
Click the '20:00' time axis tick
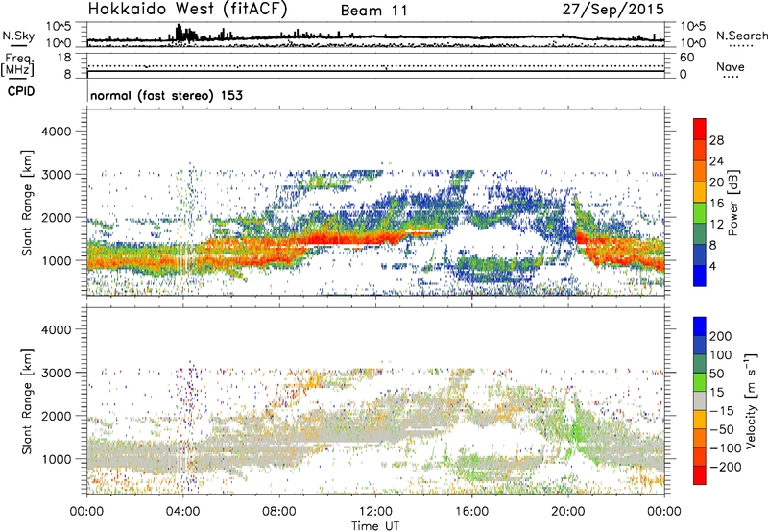[568, 512]
